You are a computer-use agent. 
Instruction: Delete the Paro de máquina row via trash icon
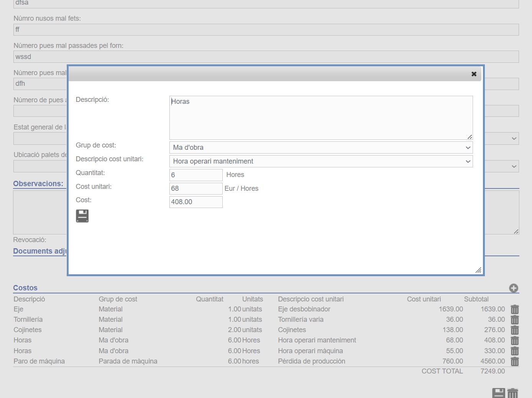pos(515,361)
